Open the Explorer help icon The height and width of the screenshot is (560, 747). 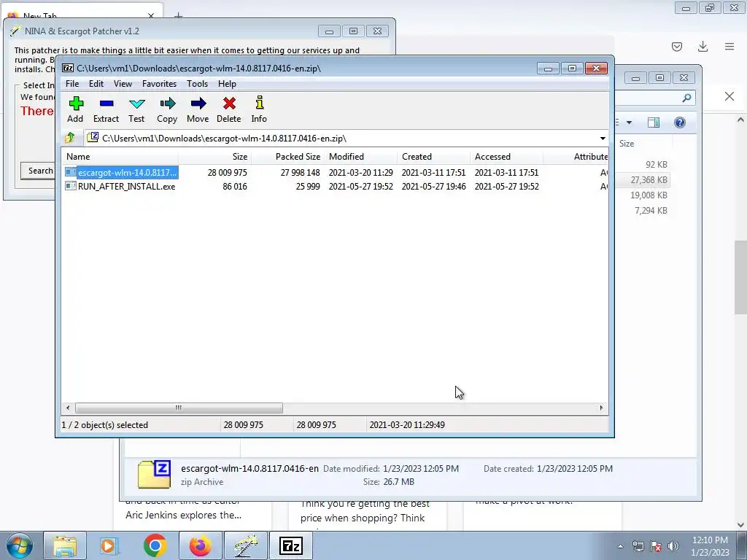click(x=680, y=122)
